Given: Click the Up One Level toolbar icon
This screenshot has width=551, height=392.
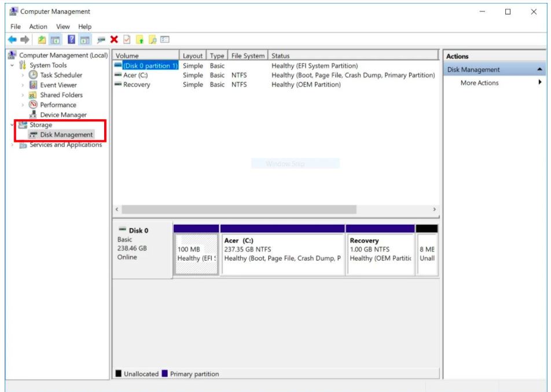Looking at the screenshot, I should pyautogui.click(x=42, y=39).
